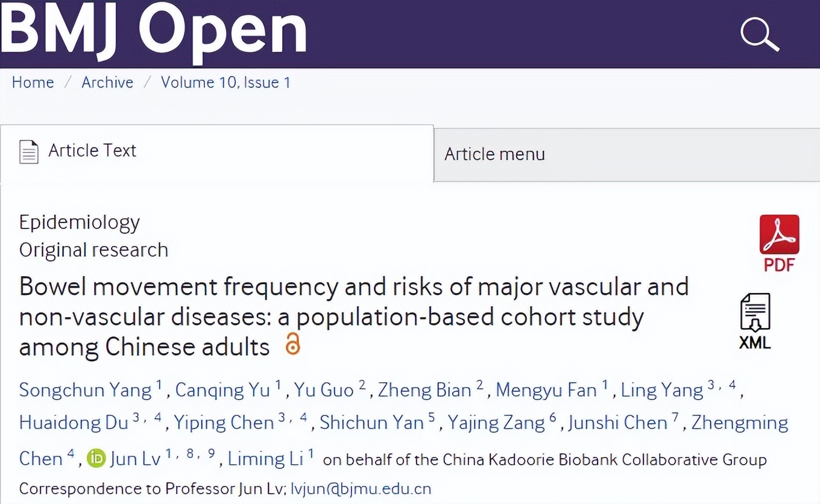The height and width of the screenshot is (504, 820).
Task: Open Jun Lv's ORCID iD icon
Action: click(96, 459)
